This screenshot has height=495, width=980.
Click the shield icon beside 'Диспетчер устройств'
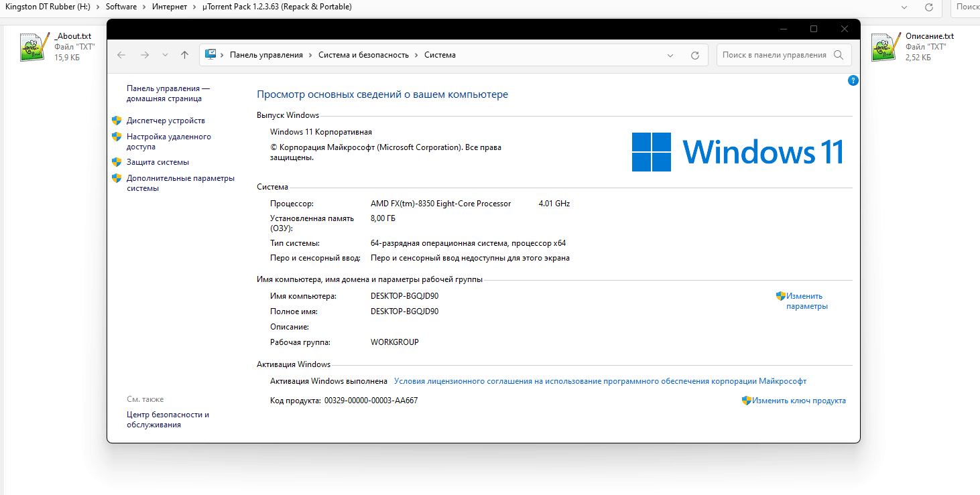click(x=117, y=121)
